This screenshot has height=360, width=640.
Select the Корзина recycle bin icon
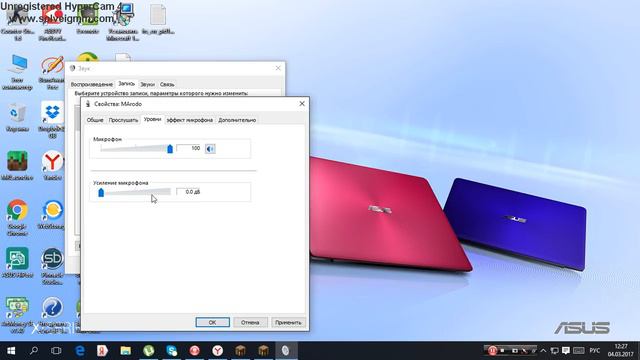coord(17,118)
